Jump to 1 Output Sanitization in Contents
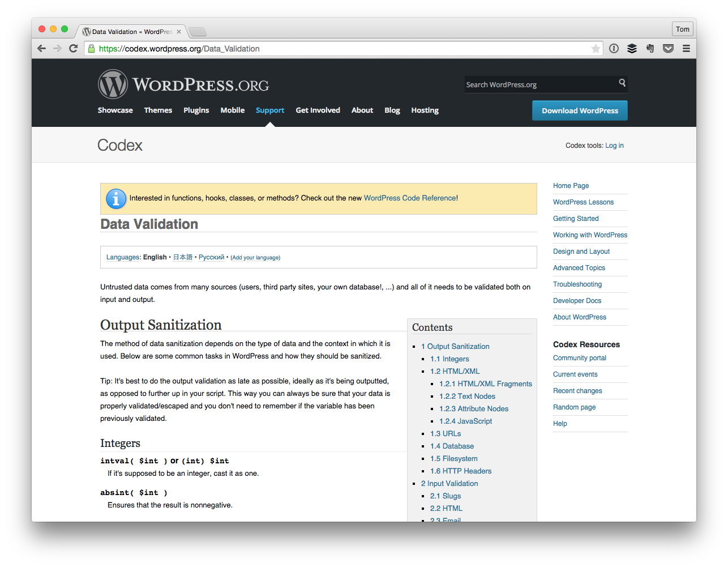Viewport: 728px width, 567px height. 455,347
